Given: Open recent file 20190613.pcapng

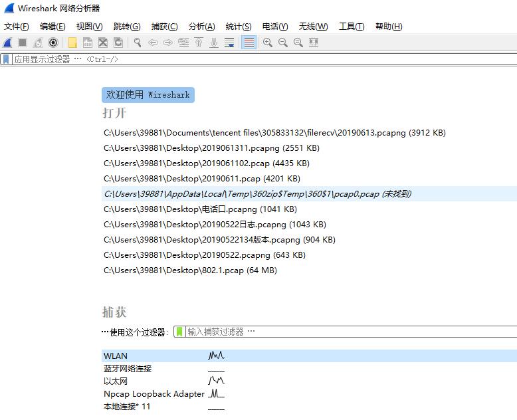Looking at the screenshot, I should click(x=274, y=133).
